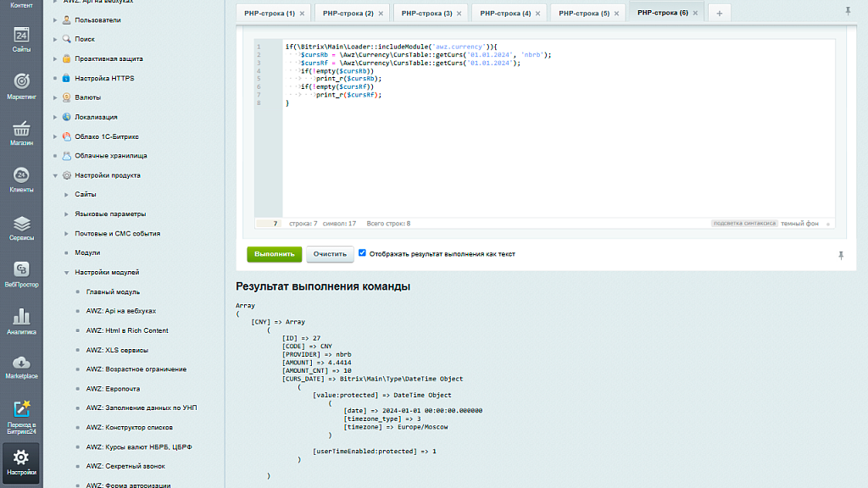Collapse the Настройки модулей tree node
Screen dimensions: 868x488
pyautogui.click(x=66, y=272)
